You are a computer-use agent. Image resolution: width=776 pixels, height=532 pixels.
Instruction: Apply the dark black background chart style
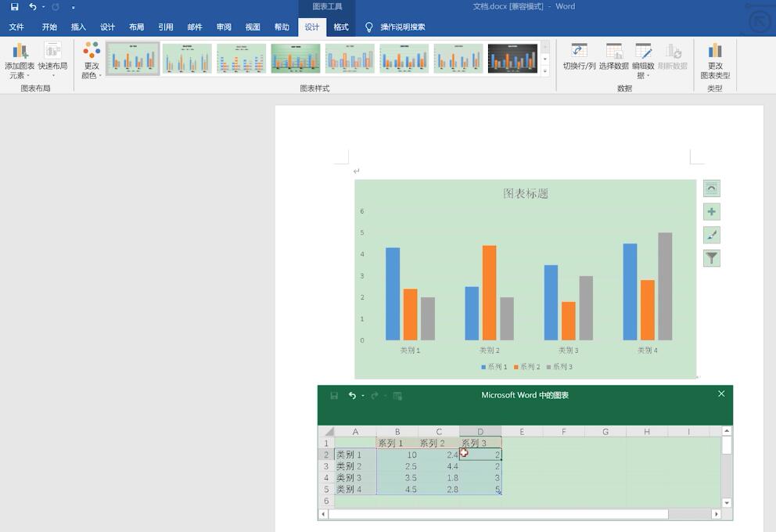pyautogui.click(x=512, y=59)
